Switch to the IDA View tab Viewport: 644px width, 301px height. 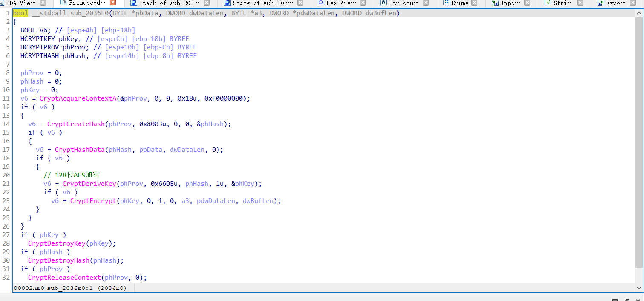tap(21, 3)
